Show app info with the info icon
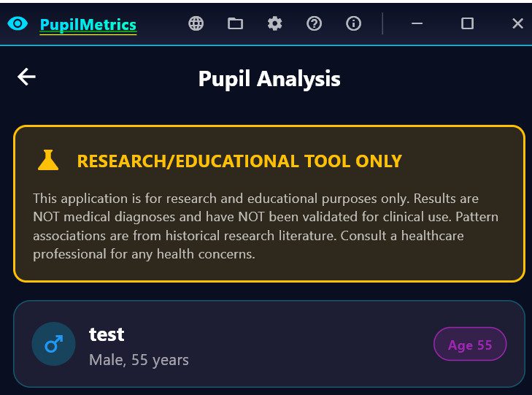The height and width of the screenshot is (395, 532). (x=353, y=23)
